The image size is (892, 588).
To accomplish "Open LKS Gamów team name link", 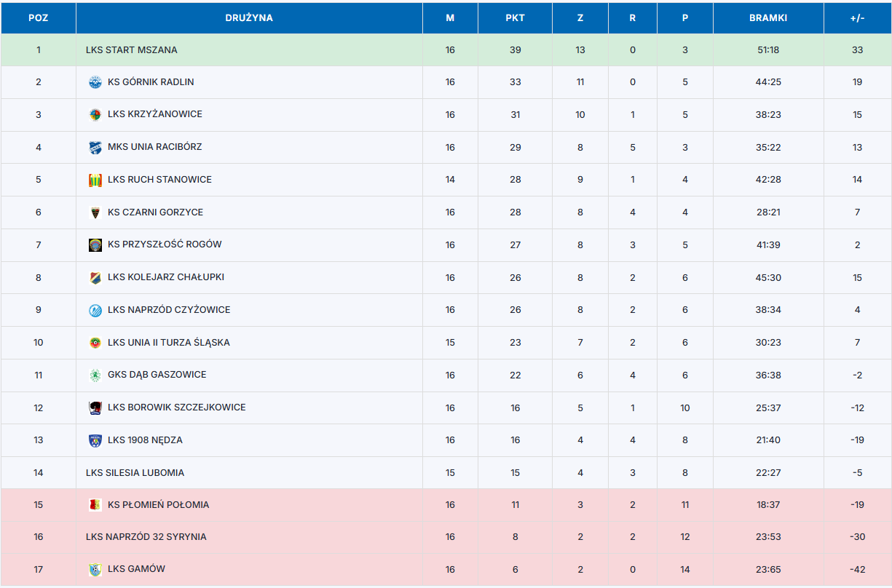I will coord(136,569).
